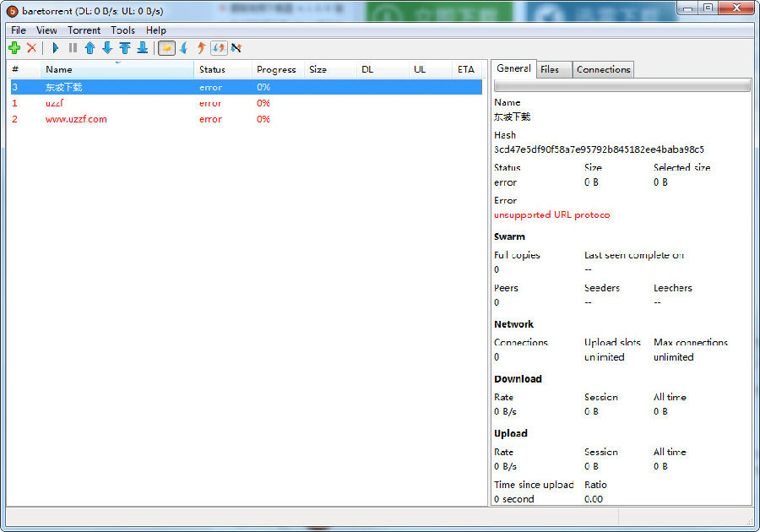Click the crossed-out arrows inactive filter icon
The width and height of the screenshot is (760, 532).
coord(236,47)
